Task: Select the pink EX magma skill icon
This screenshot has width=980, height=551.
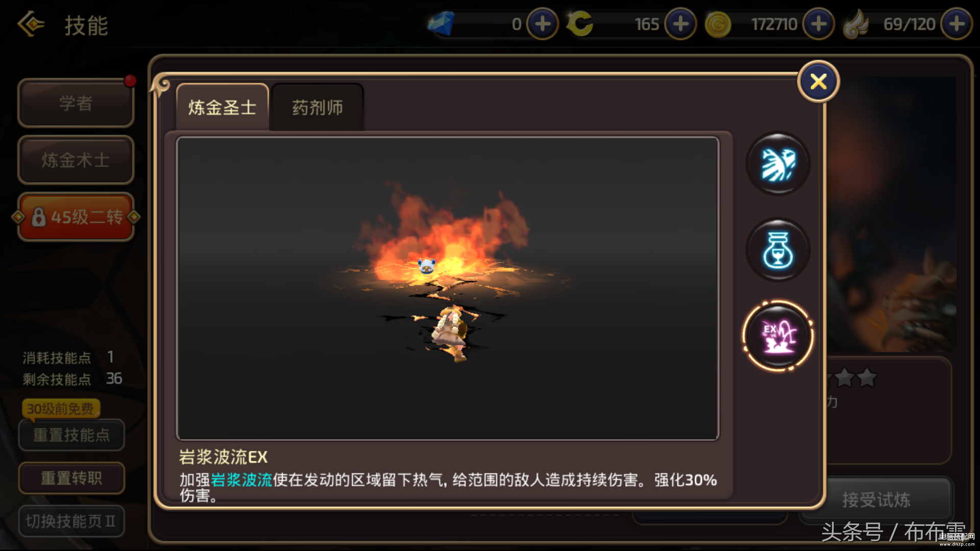Action: pos(778,336)
